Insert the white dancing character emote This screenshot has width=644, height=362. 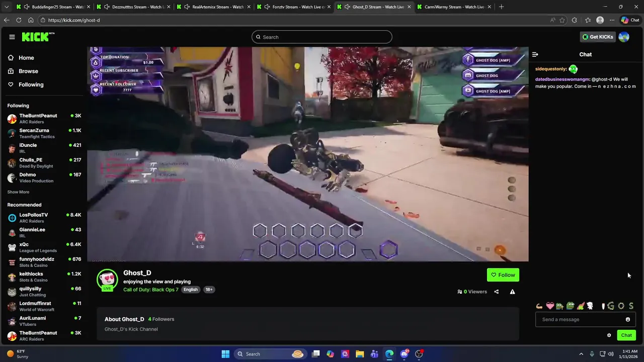pos(590,306)
